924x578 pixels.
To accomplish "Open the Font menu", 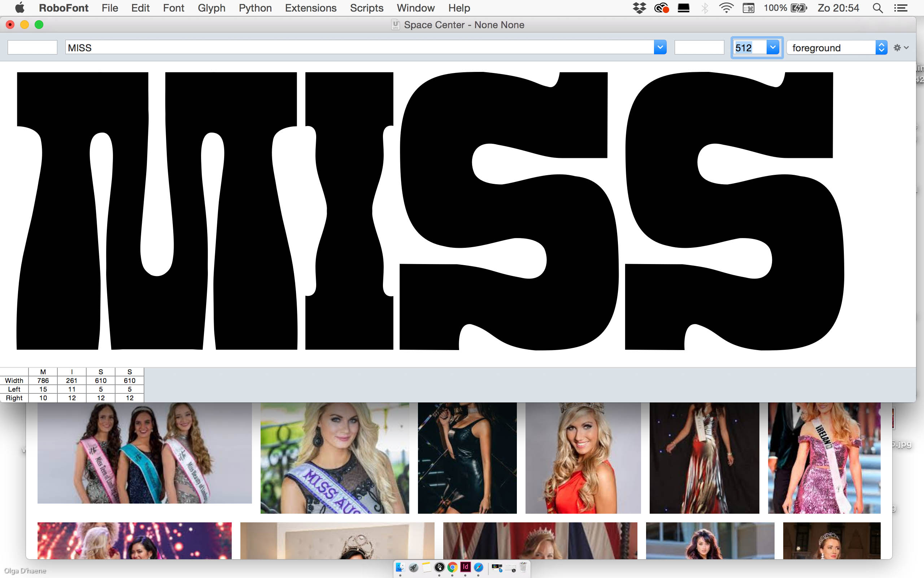I will pyautogui.click(x=173, y=8).
